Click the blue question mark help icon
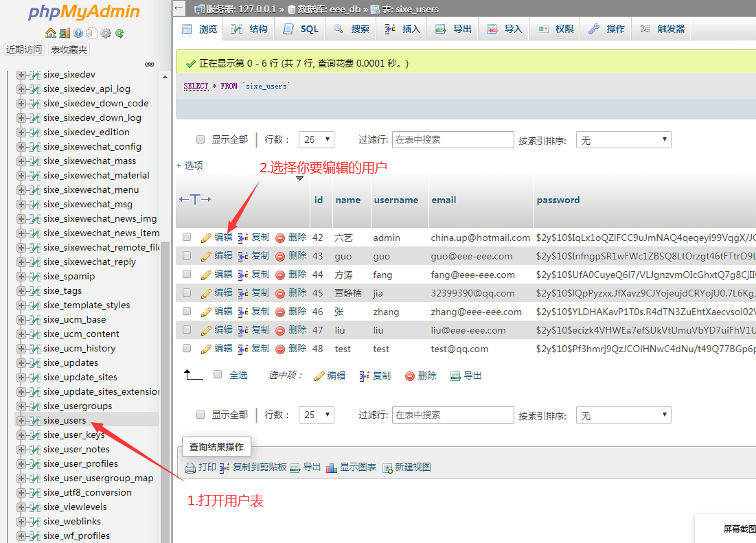Screen dimensions: 756x543 78,33
